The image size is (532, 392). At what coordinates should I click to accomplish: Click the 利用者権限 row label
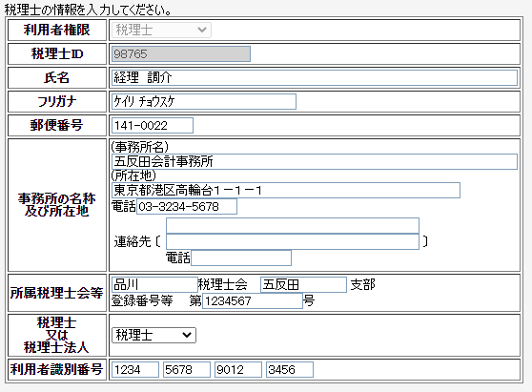tap(57, 30)
